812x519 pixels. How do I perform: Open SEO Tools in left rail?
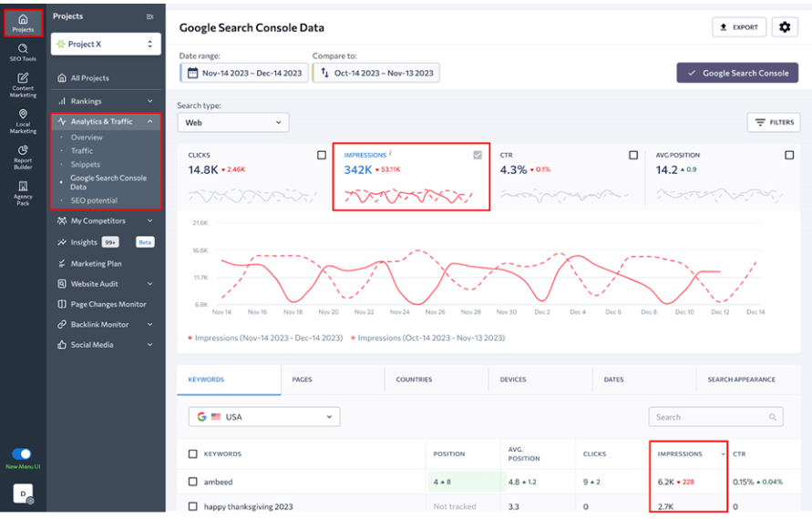point(23,52)
